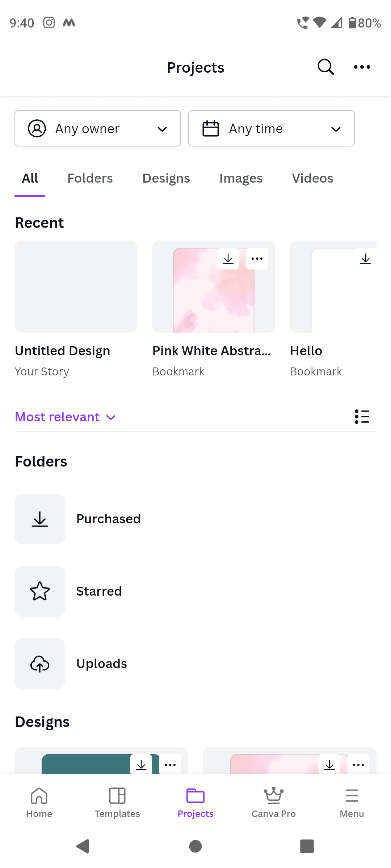Expand the Any owner filter dropdown

tap(98, 128)
